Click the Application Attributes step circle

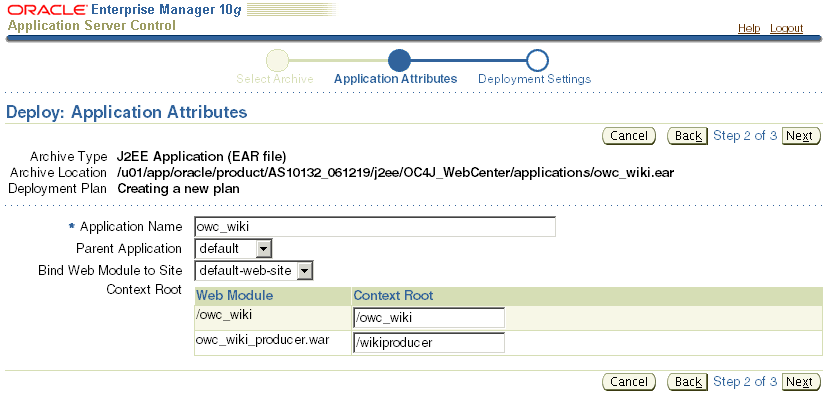point(399,61)
